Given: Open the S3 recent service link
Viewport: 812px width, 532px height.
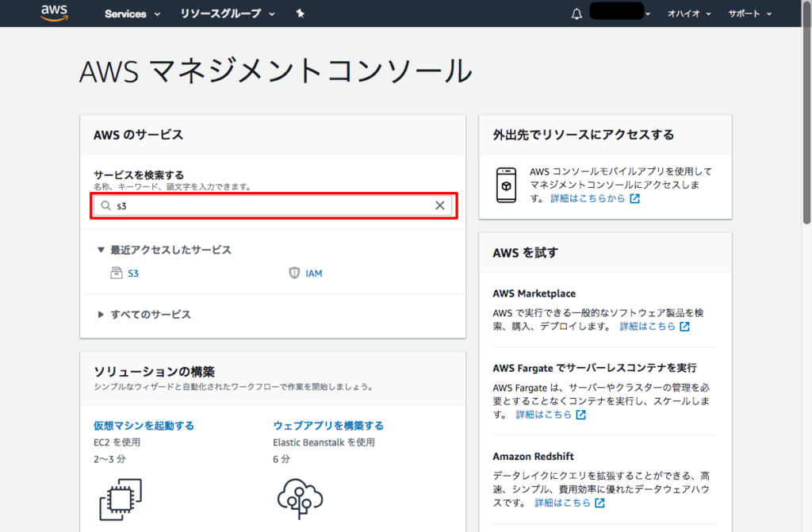Looking at the screenshot, I should point(133,274).
